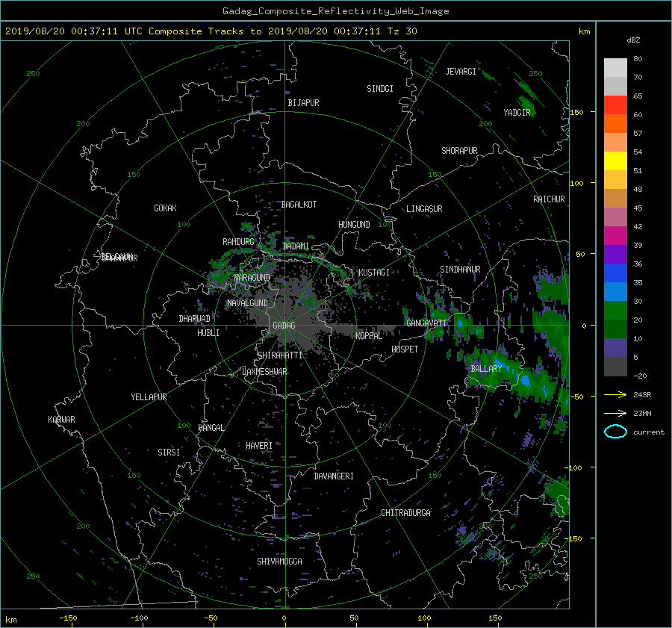Select the RAICHUR label
This screenshot has height=628, width=672.
[x=549, y=199]
